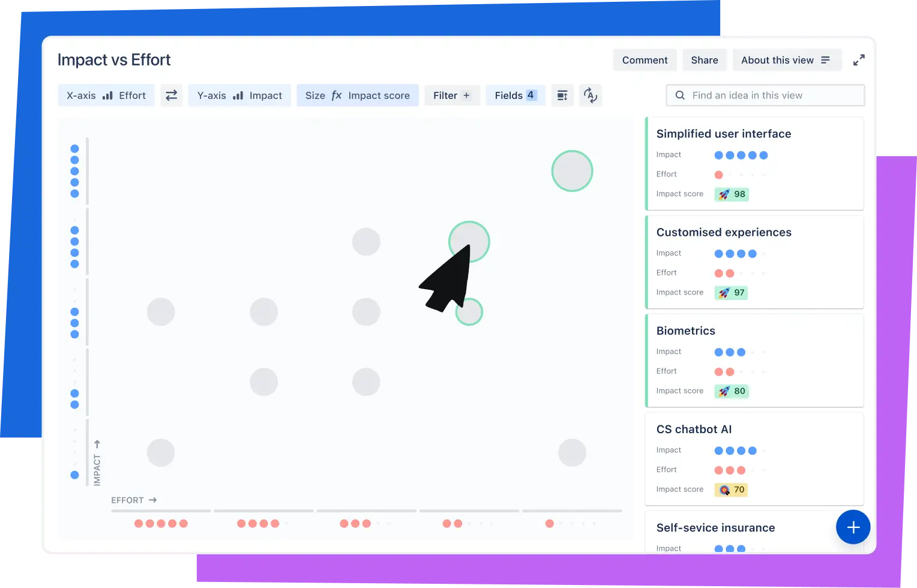Click the impact score 98 badge
Image resolution: width=917 pixels, height=588 pixels.
[x=732, y=194]
